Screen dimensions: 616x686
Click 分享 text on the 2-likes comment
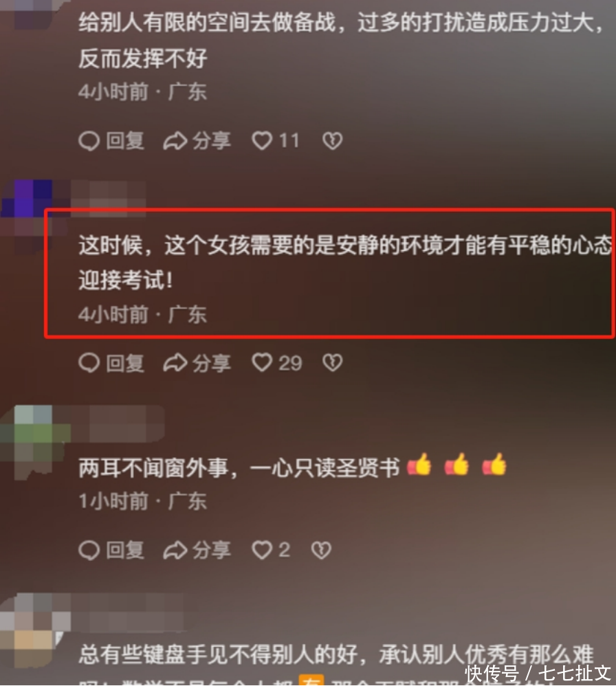(x=211, y=550)
